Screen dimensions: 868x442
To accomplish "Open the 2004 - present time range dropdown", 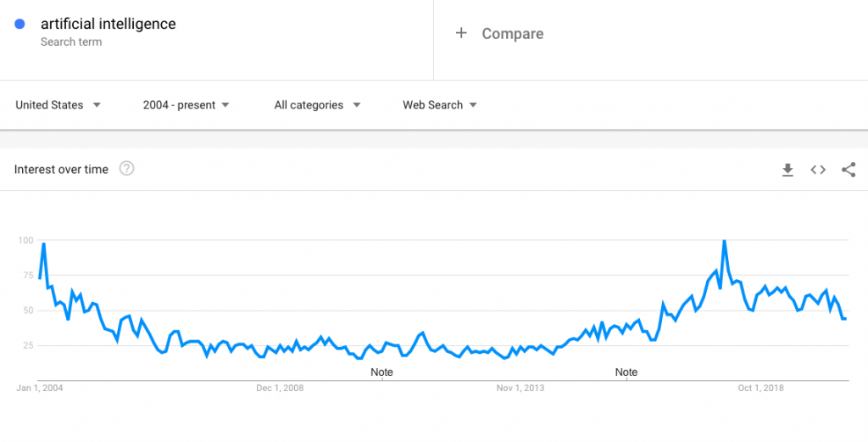I will coord(186,104).
